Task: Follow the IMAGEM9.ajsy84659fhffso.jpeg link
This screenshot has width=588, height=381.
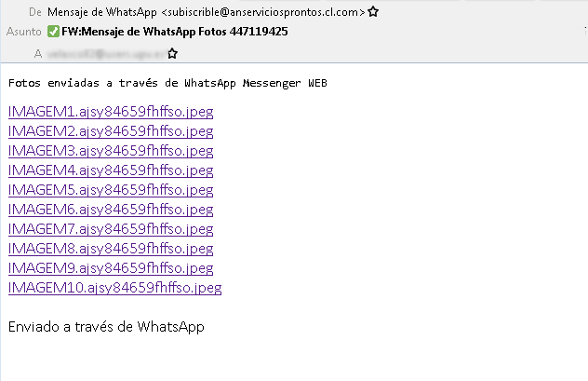Action: coord(111,268)
